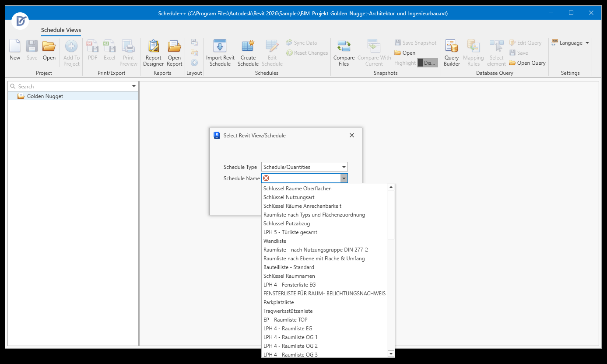Screen dimensions: 607x364
Task: Click Edit Schedule
Action: tap(272, 53)
